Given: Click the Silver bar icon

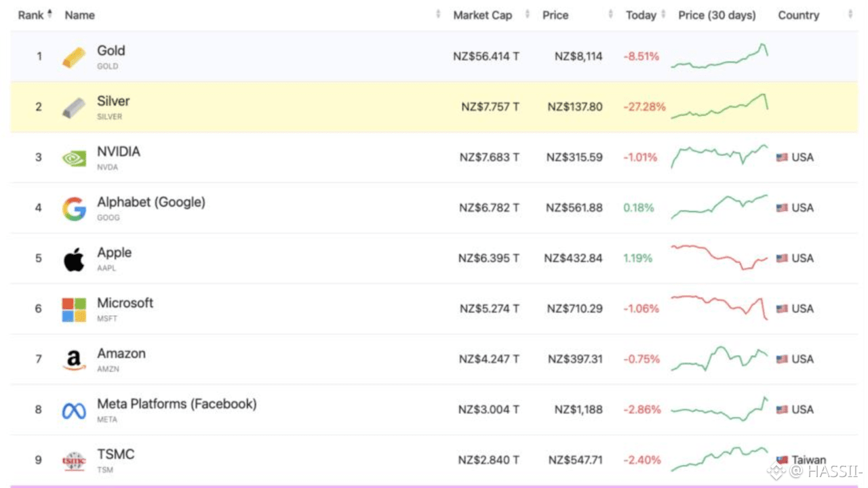Looking at the screenshot, I should click(x=74, y=108).
